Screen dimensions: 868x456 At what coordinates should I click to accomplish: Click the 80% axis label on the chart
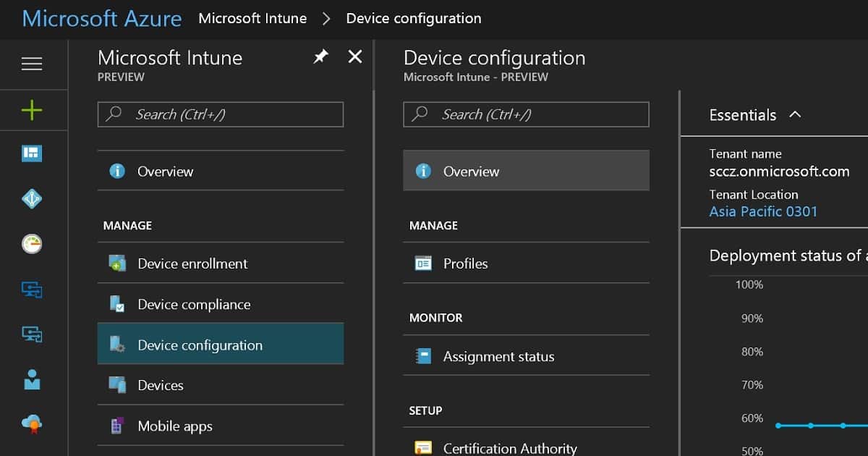[x=752, y=351]
